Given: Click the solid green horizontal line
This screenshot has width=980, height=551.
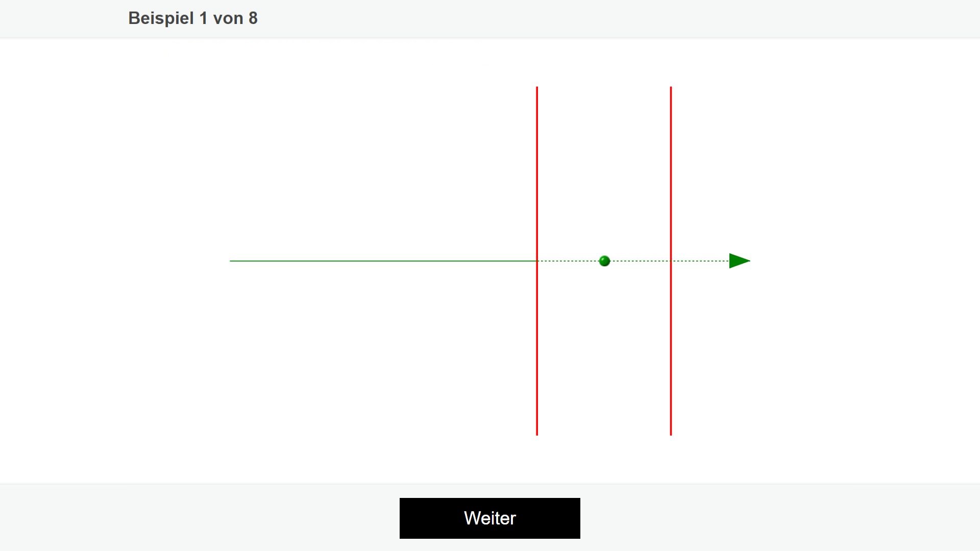Looking at the screenshot, I should [x=383, y=261].
